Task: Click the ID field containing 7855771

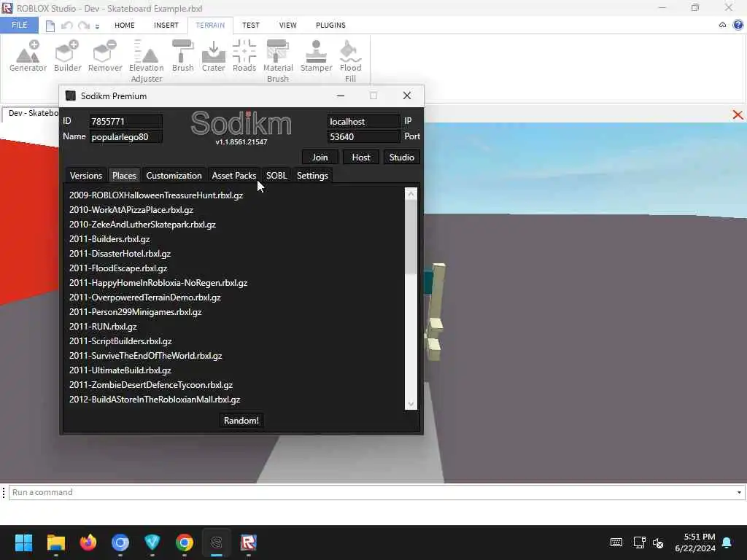Action: coord(125,122)
